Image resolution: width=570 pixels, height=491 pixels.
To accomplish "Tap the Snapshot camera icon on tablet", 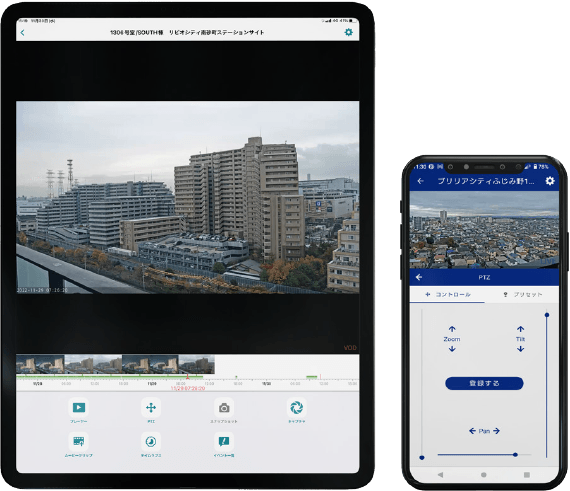I will [224, 408].
